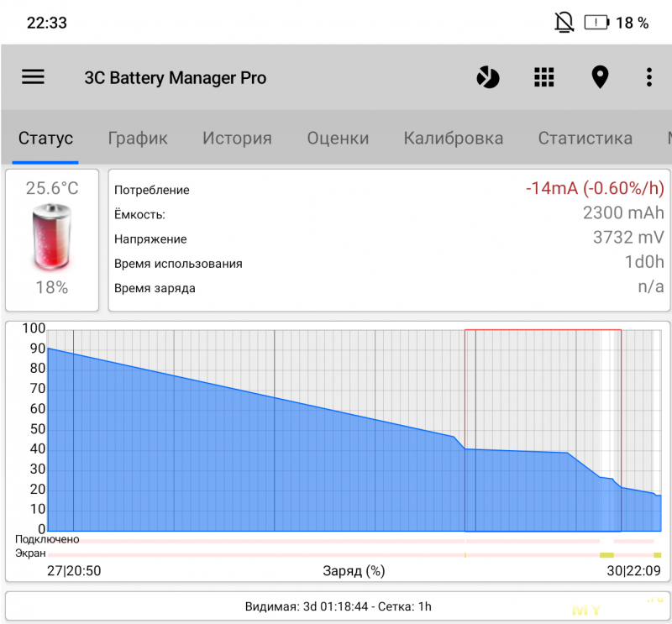The width and height of the screenshot is (672, 624).
Task: Tap the 30|22:09 graph end time
Action: (x=634, y=571)
